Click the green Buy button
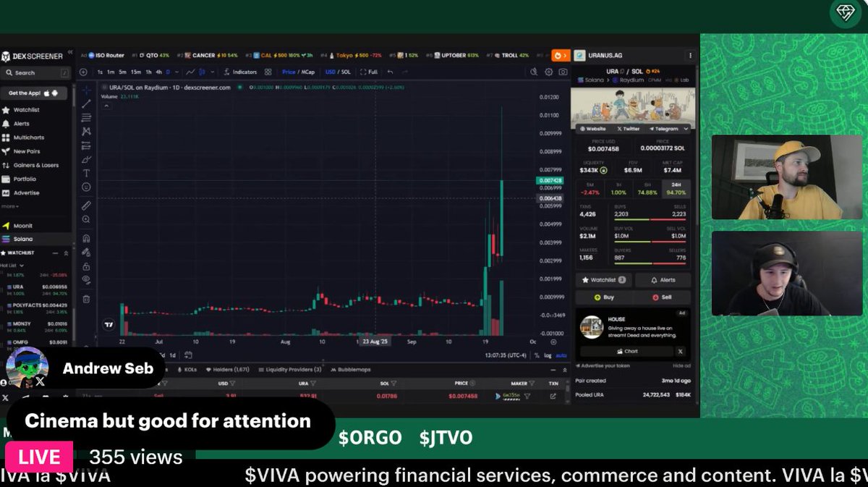Viewport: 868px width, 487px height. (603, 297)
